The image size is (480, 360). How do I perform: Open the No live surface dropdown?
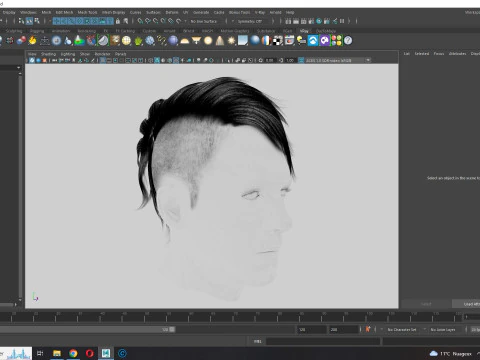pyautogui.click(x=204, y=21)
